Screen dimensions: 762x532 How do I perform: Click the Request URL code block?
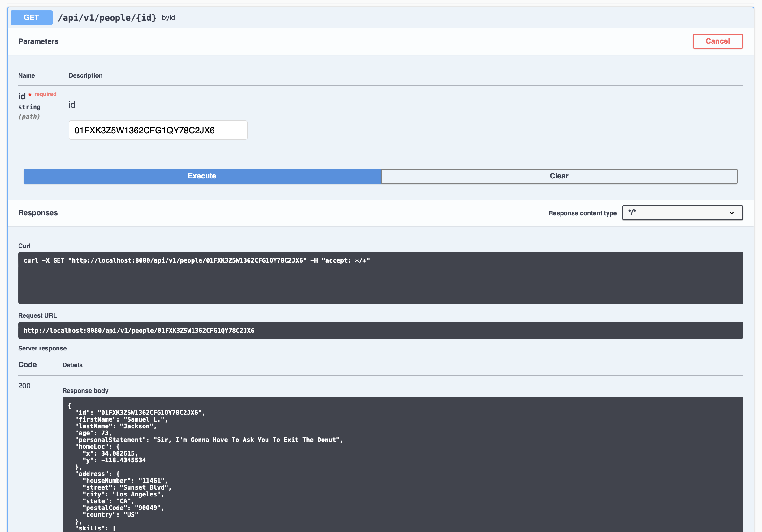point(380,330)
